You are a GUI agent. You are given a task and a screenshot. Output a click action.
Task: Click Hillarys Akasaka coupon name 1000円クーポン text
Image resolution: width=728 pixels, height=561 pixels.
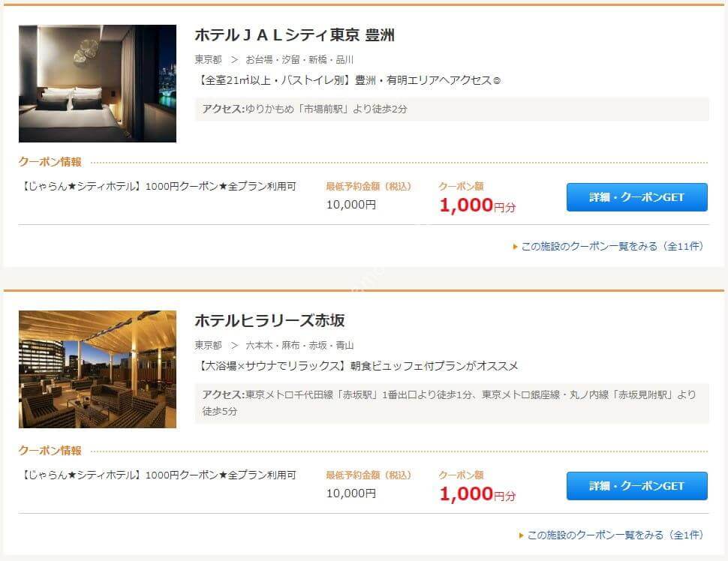[x=159, y=475]
